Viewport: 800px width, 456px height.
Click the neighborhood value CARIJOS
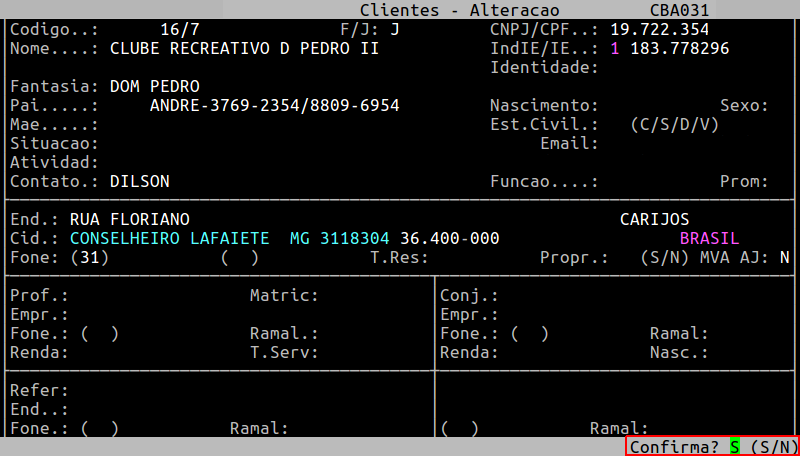[x=654, y=219]
